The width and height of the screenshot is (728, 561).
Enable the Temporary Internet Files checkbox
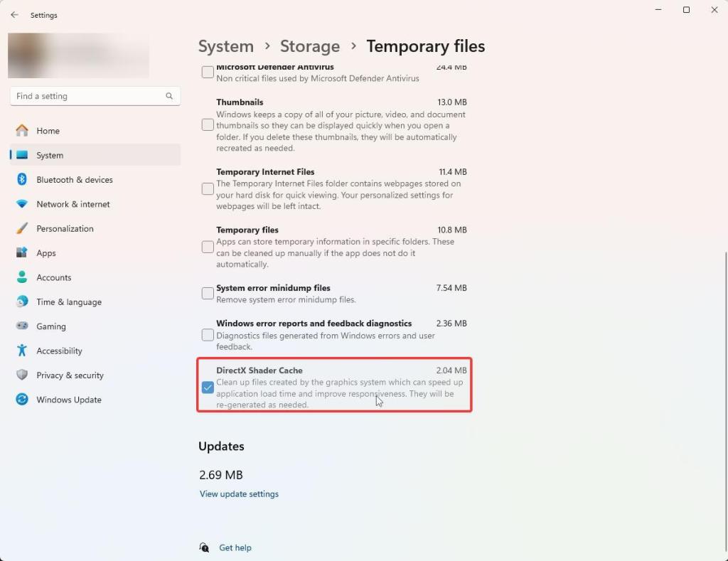tap(207, 188)
